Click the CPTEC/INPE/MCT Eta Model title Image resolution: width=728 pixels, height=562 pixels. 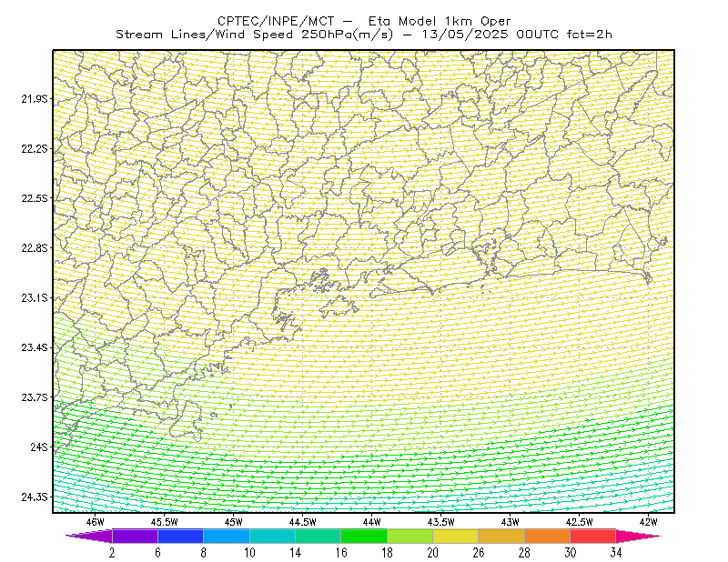click(364, 21)
